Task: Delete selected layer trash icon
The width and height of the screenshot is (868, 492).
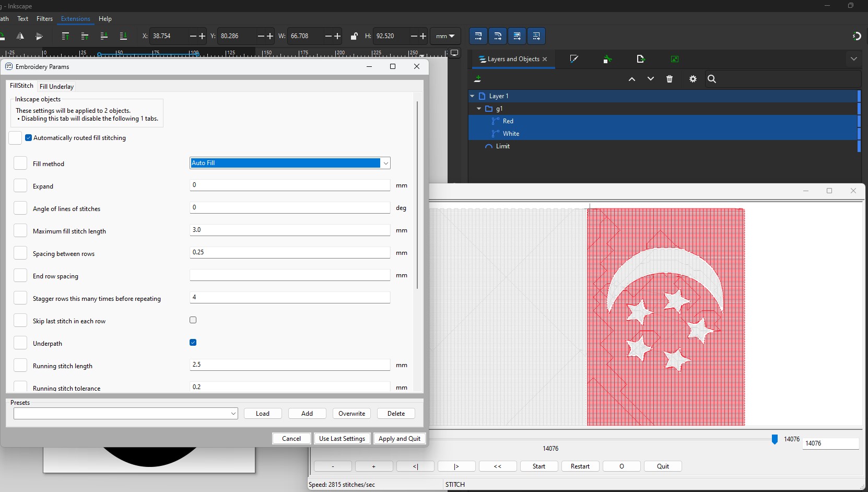Action: point(670,79)
